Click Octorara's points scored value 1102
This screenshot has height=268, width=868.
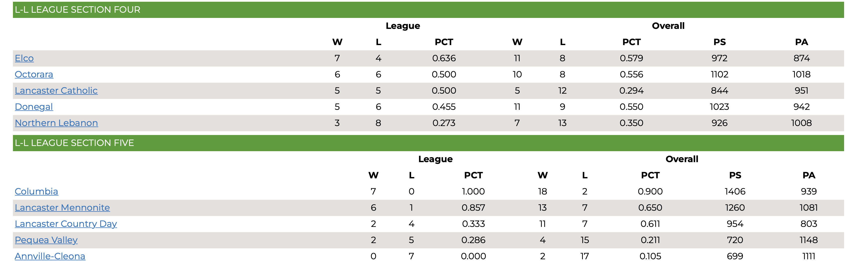pyautogui.click(x=719, y=74)
